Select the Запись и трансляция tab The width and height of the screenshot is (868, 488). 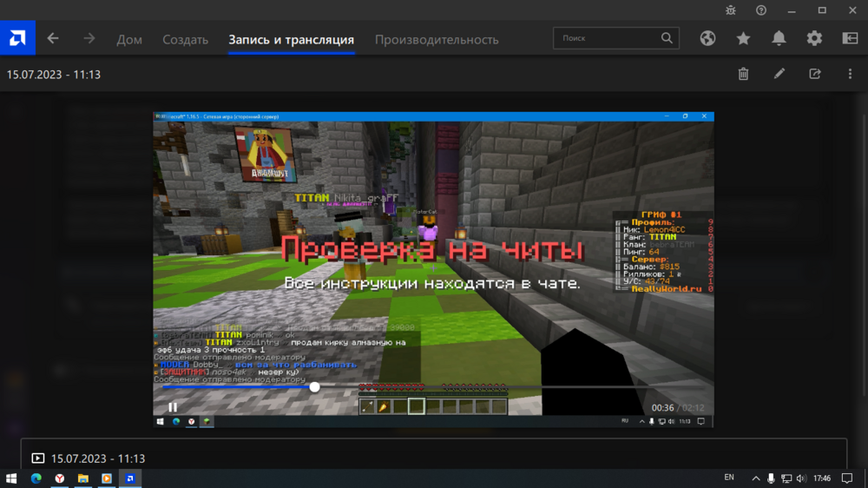(x=291, y=39)
